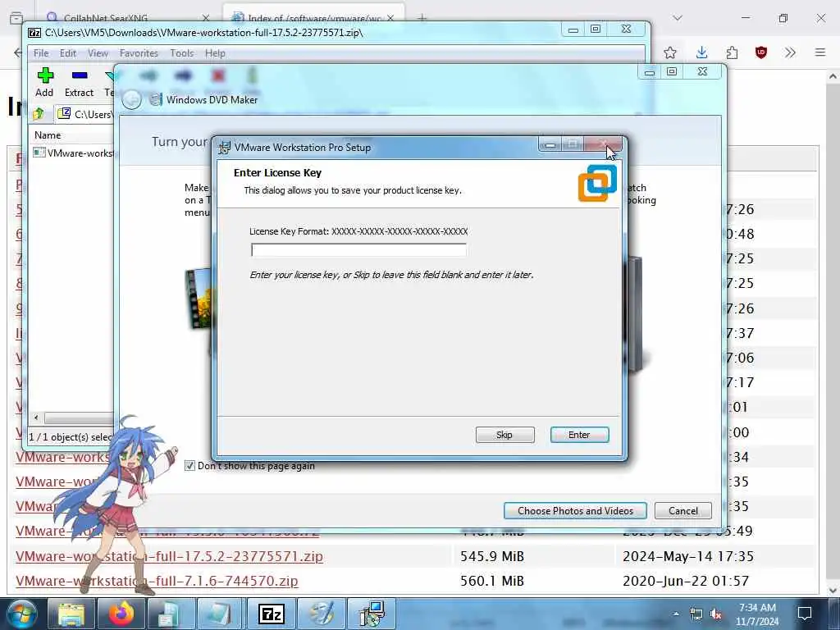The width and height of the screenshot is (840, 630).
Task: Click Cancel in Windows DVD Maker
Action: 683,510
